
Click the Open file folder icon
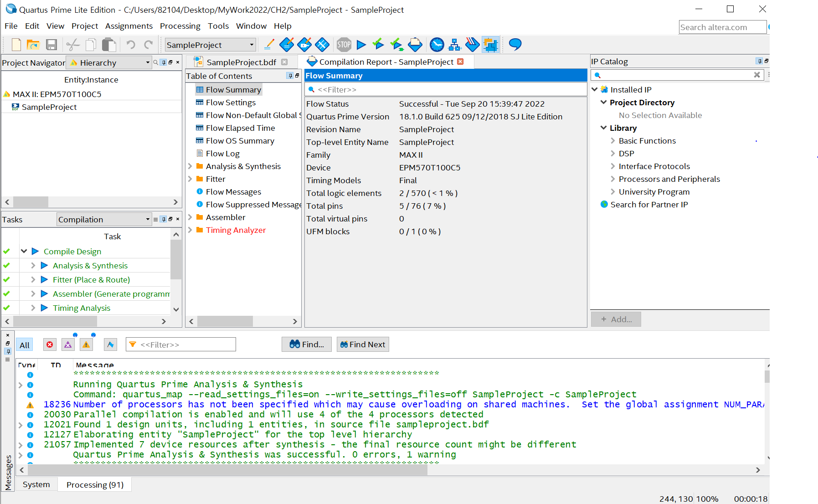coord(33,45)
